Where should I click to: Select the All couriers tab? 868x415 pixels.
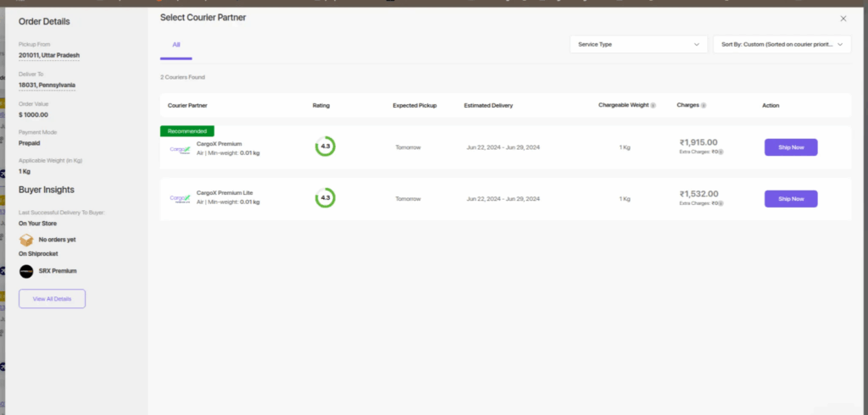(x=176, y=45)
